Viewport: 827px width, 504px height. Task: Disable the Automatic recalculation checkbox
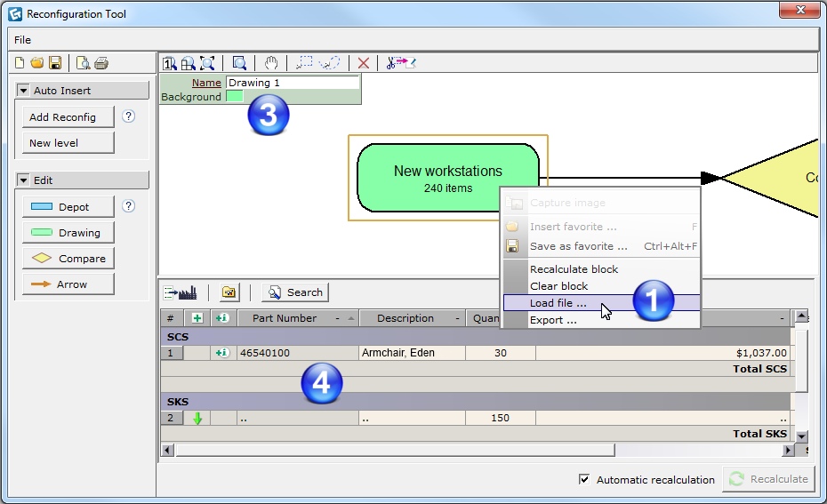tap(584, 479)
